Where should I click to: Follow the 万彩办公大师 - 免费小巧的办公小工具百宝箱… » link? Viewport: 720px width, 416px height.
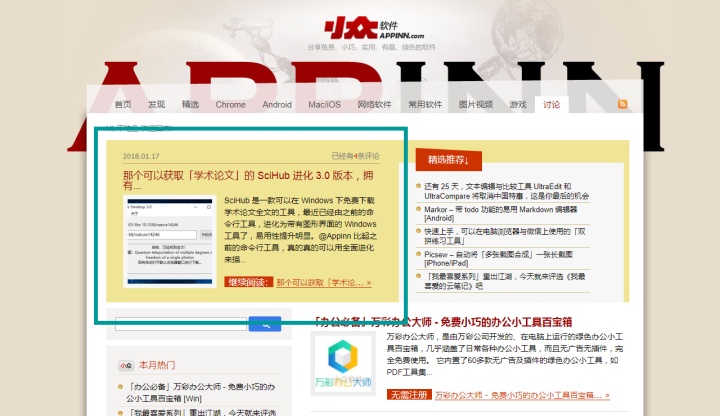(x=522, y=395)
